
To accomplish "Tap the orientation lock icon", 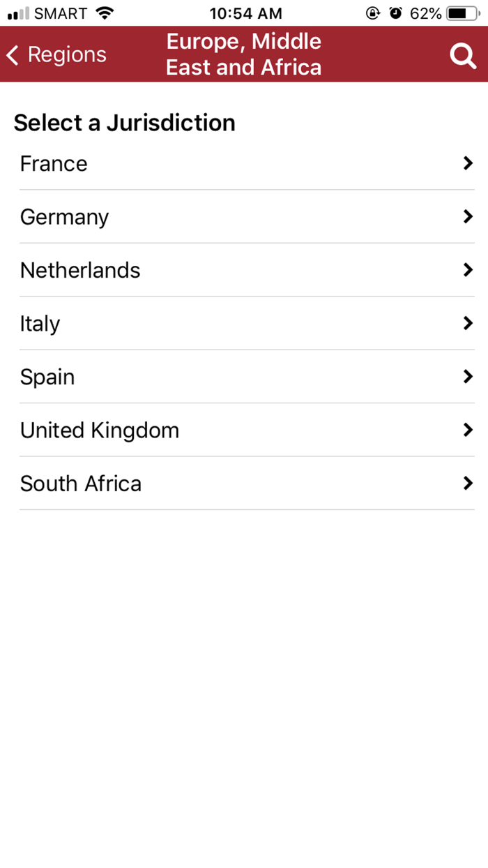I will click(373, 12).
